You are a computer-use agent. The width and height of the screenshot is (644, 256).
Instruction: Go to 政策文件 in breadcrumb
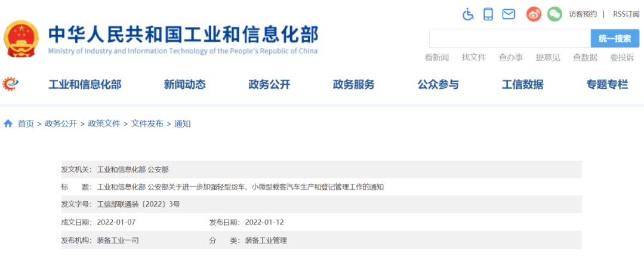tap(104, 124)
